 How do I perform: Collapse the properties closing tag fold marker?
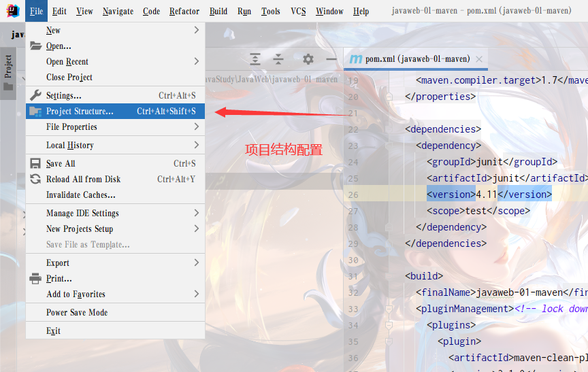389,97
